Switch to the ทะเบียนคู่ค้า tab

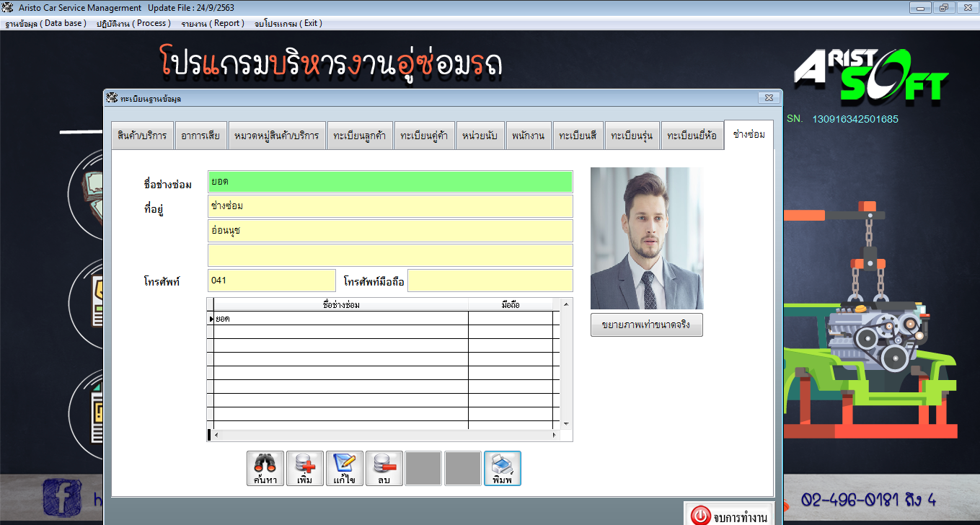425,136
